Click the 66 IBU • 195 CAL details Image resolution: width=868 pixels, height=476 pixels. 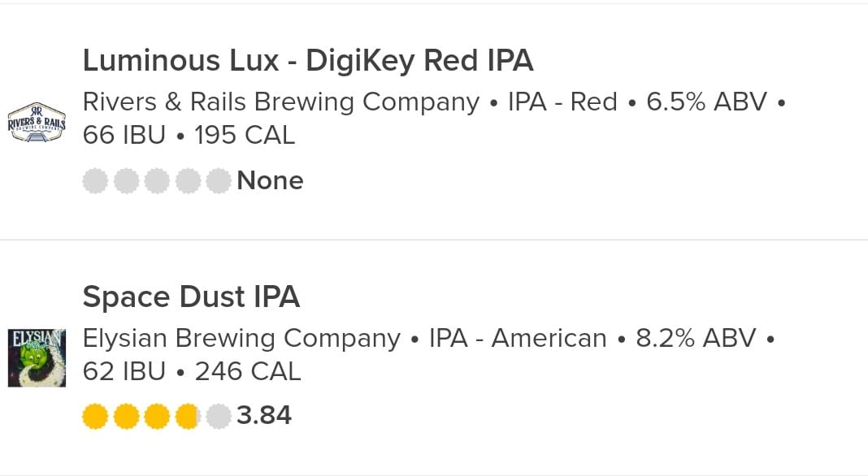click(189, 135)
